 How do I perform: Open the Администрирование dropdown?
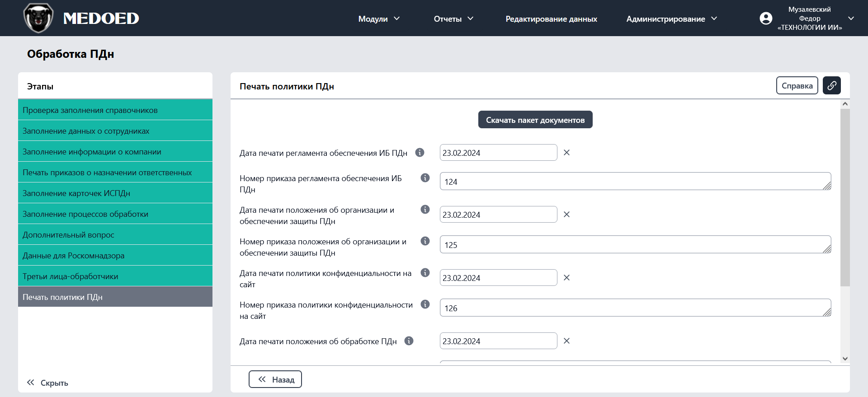click(671, 19)
